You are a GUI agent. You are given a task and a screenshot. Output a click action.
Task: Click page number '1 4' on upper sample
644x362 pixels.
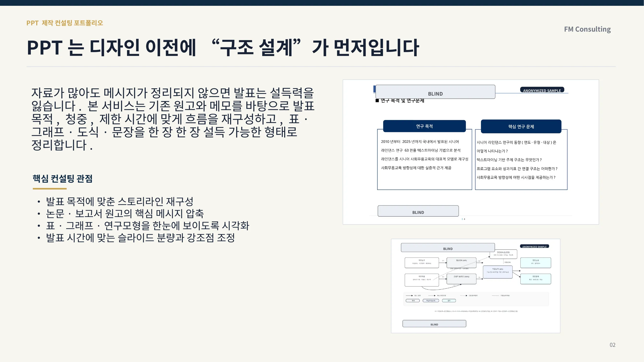(x=463, y=219)
